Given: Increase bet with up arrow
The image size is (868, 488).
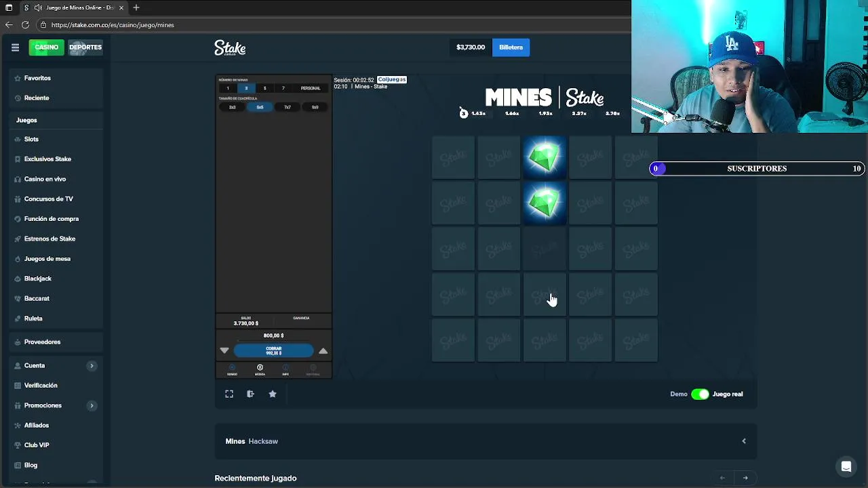Looking at the screenshot, I should pyautogui.click(x=323, y=350).
